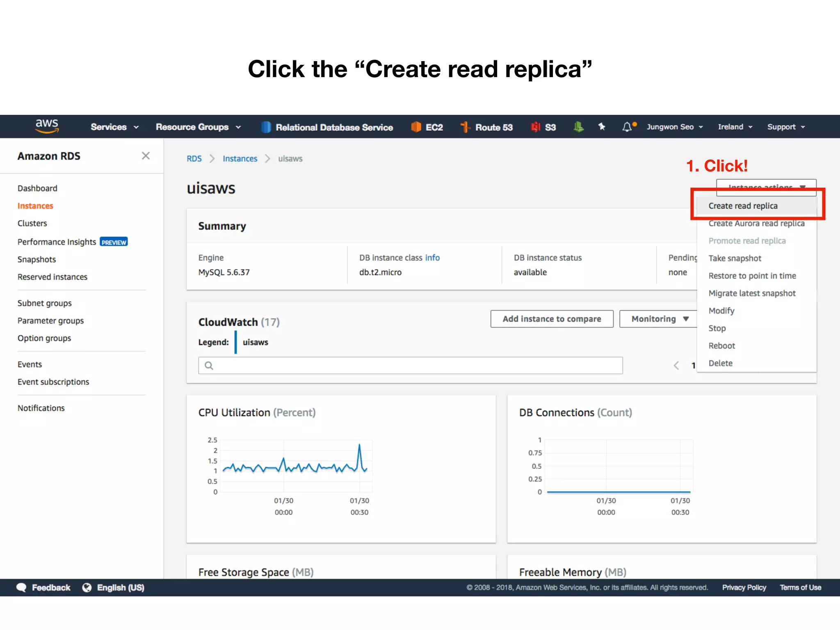The height and width of the screenshot is (630, 840).
Task: Close the Amazon RDS sidebar
Action: pos(146,156)
